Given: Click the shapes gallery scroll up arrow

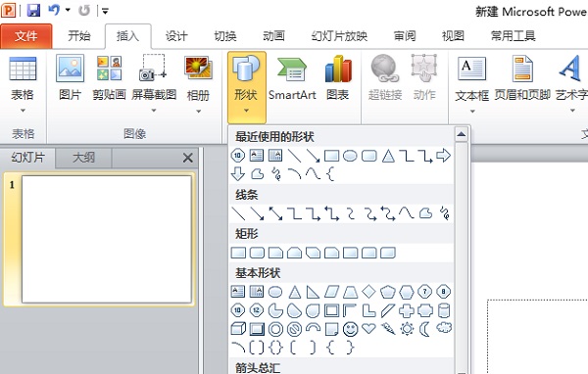Looking at the screenshot, I should click(x=462, y=134).
